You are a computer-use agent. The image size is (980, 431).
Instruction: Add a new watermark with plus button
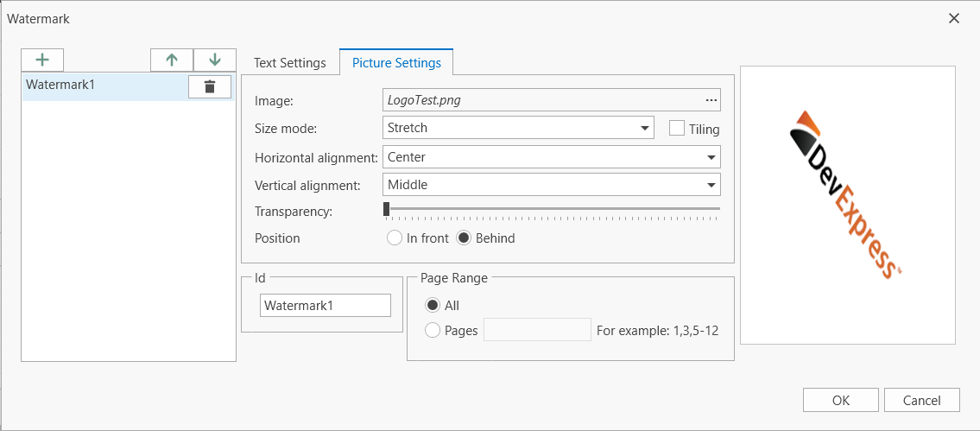[x=41, y=60]
